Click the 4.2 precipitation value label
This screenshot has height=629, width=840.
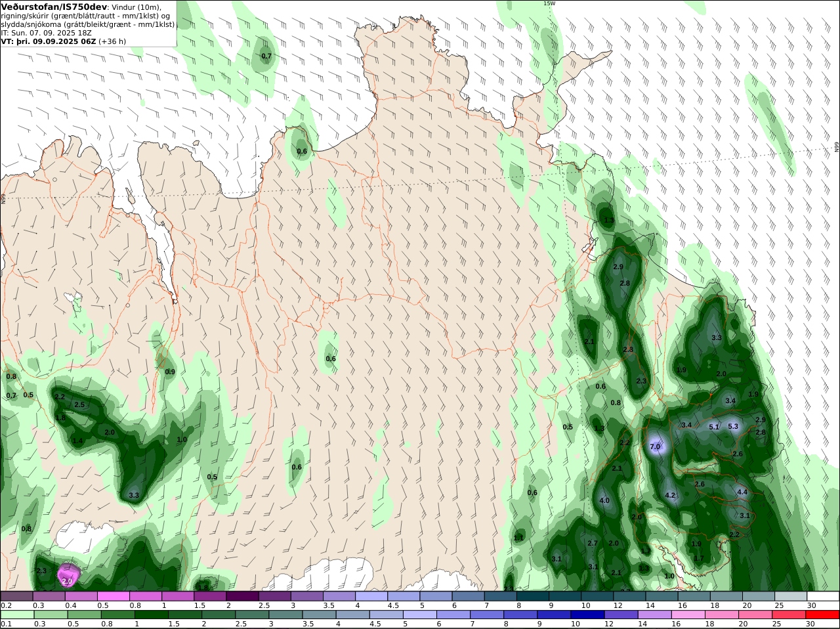tap(670, 495)
